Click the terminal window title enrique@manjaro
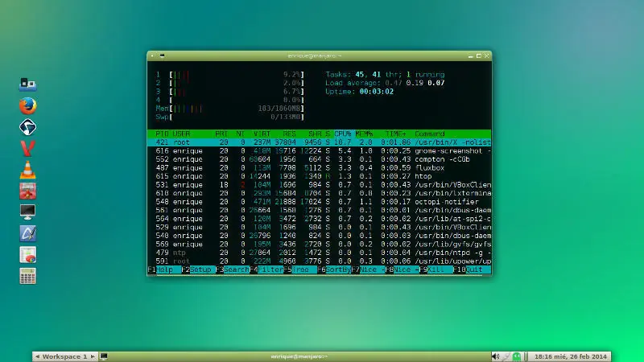This screenshot has width=644, height=362. [315, 56]
